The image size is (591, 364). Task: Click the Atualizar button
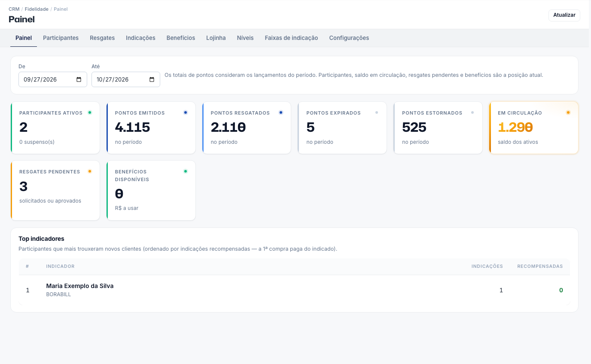(564, 15)
